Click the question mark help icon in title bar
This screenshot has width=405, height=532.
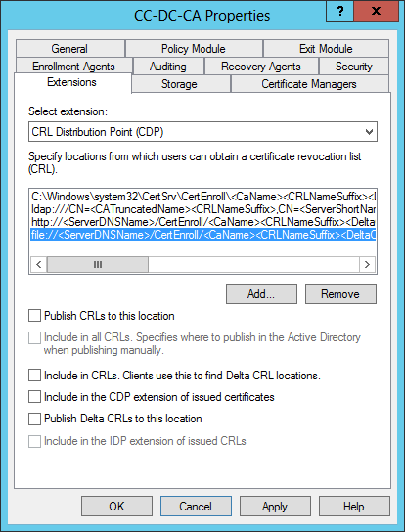tap(339, 11)
